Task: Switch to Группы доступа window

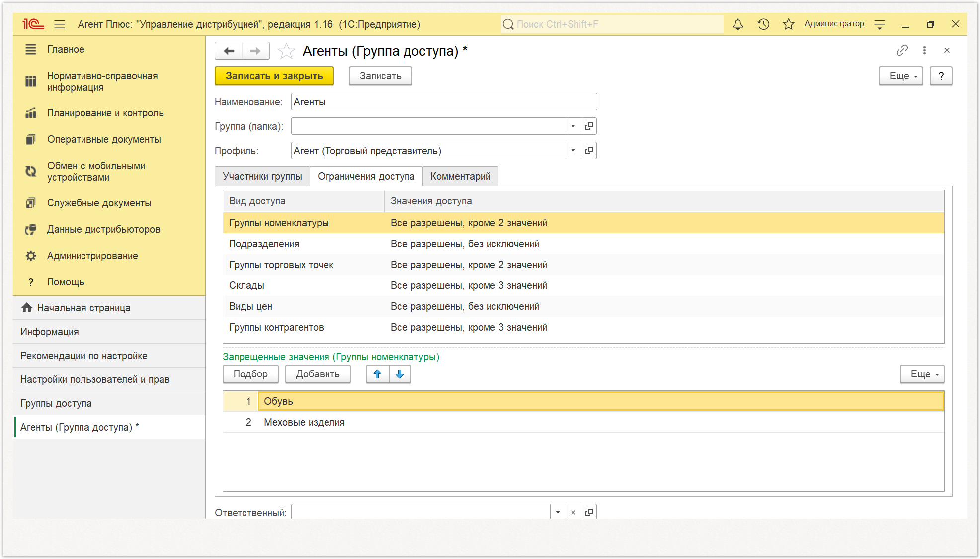Action: pos(109,403)
